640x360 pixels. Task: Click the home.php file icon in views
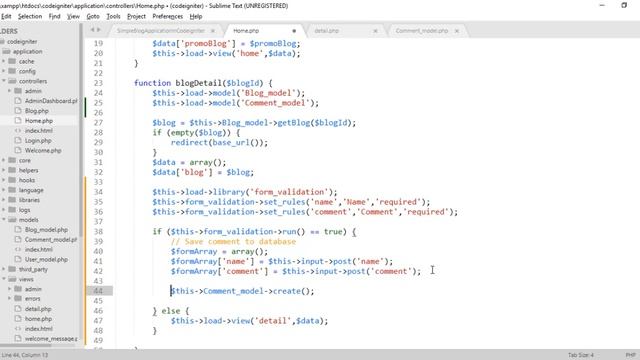point(18,319)
